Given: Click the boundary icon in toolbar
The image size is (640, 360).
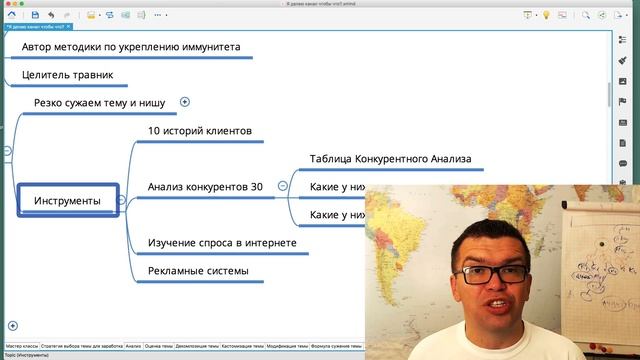Looking at the screenshot, I should [x=125, y=15].
